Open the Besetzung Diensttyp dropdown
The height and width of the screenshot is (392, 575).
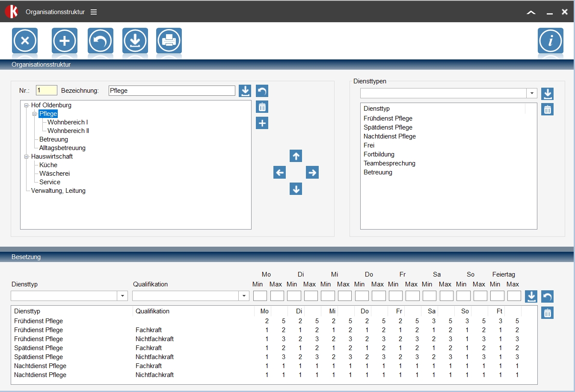(x=123, y=296)
